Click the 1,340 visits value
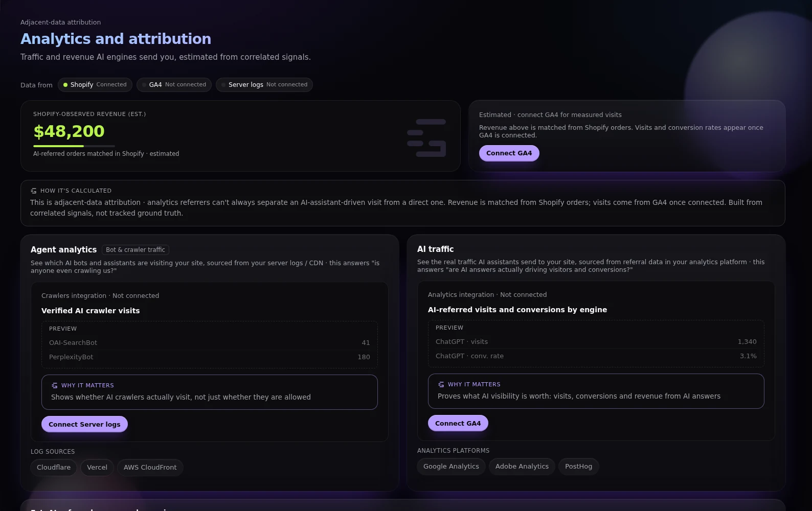The image size is (812, 511). point(747,342)
